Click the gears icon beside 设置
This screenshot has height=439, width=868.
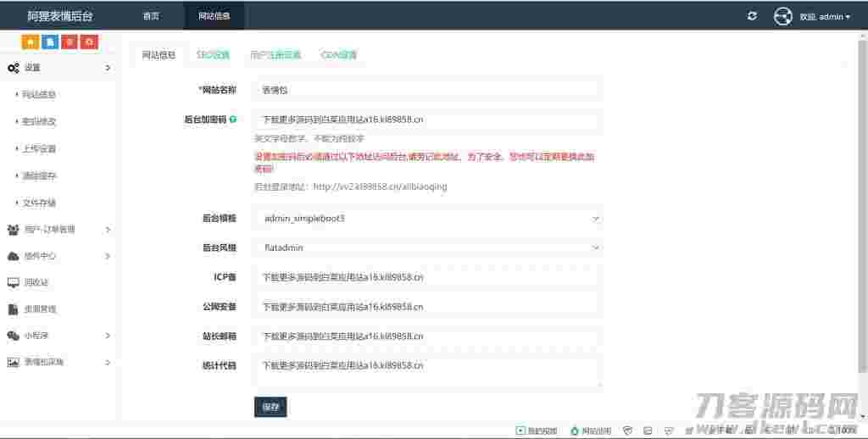coord(14,68)
